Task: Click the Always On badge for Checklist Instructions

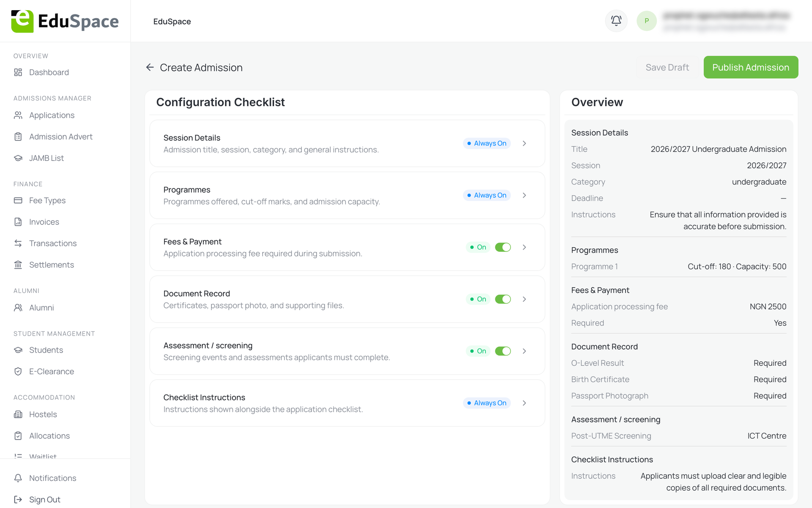Action: [x=487, y=403]
